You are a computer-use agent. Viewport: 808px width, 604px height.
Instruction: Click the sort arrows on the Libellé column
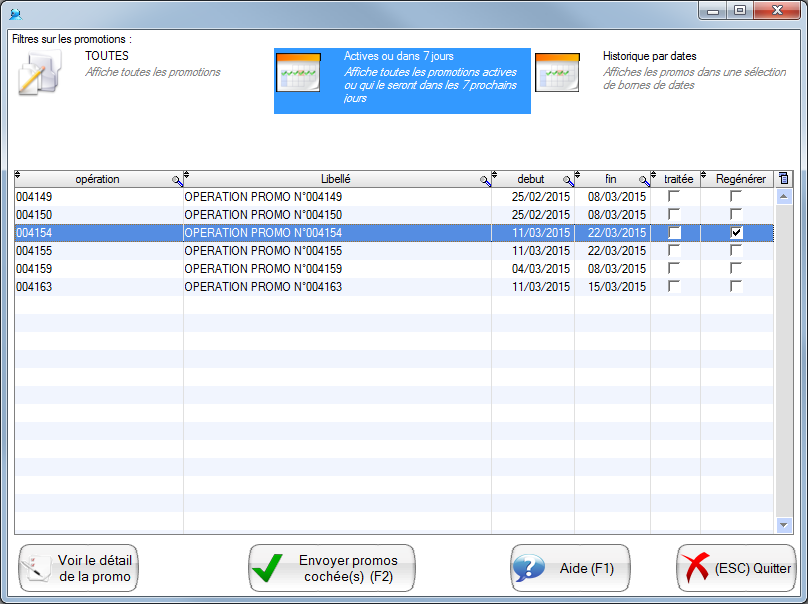pyautogui.click(x=187, y=177)
